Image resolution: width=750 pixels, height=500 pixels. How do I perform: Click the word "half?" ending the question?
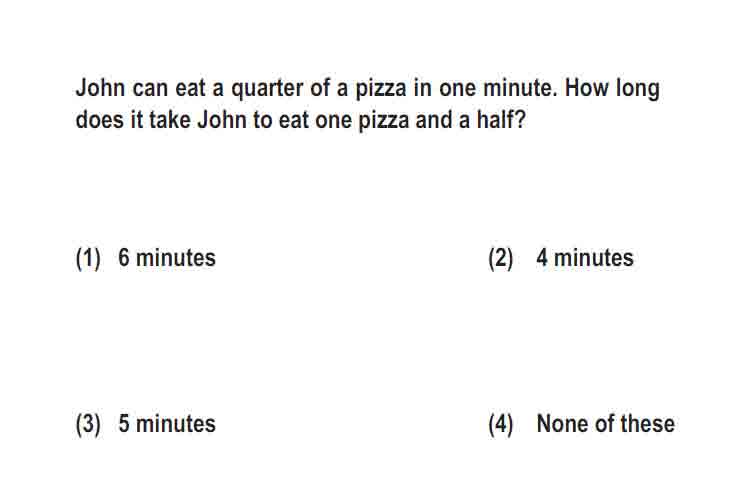pyautogui.click(x=501, y=120)
